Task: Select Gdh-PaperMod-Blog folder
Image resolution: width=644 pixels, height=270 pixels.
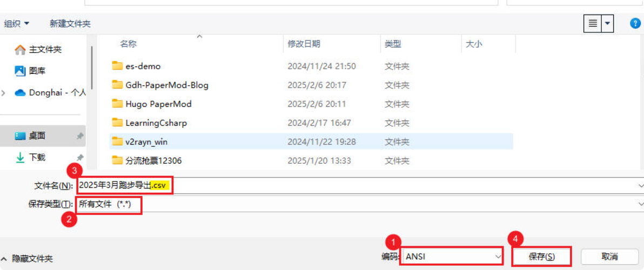Action: point(167,85)
